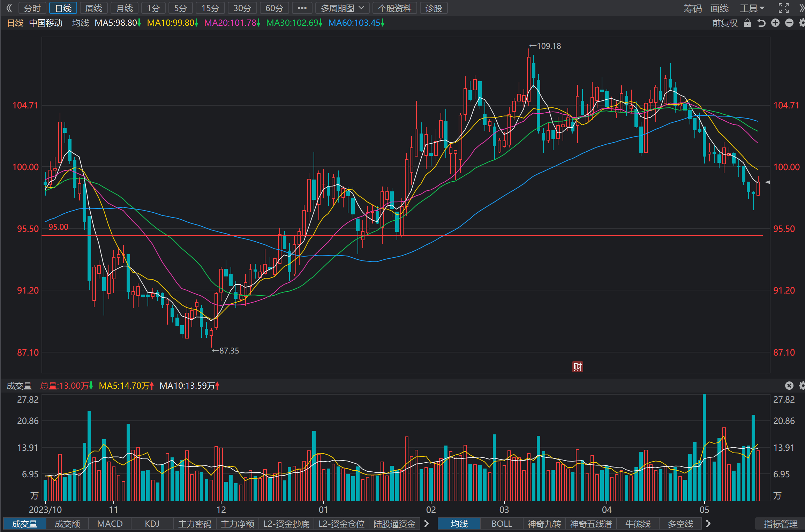The image size is (805, 532).
Task: Show more main-indicator tabs arrow
Action: tap(708, 524)
